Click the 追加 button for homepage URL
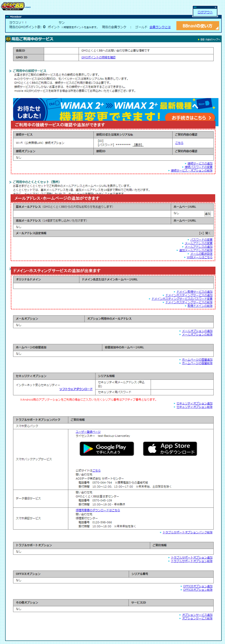Screen dimensions: 225x644 (208, 214)
